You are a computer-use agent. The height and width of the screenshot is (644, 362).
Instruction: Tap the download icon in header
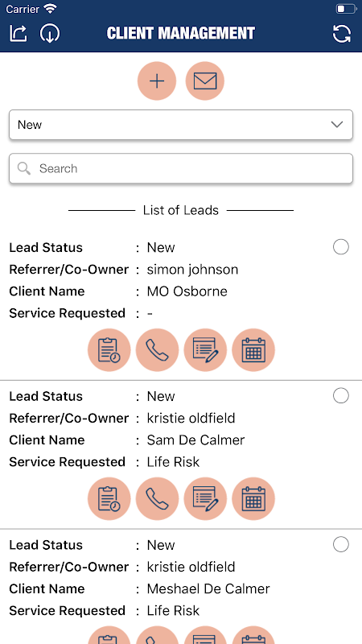tap(50, 33)
